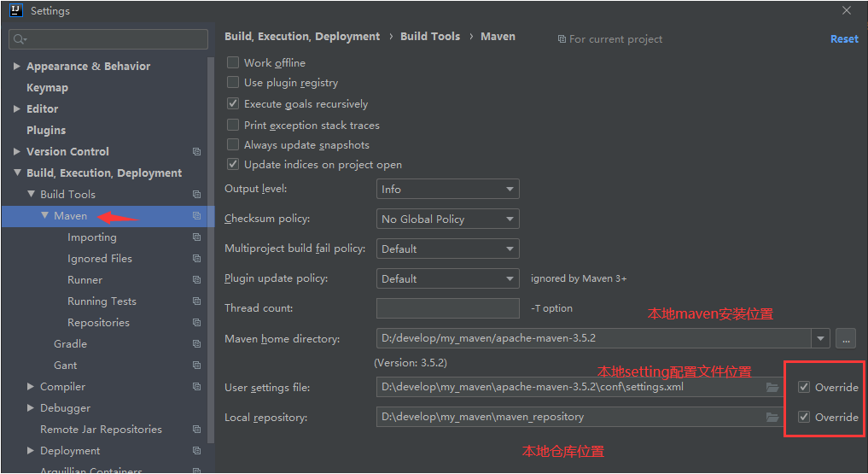
Task: Click the search magnifier icon in settings search
Action: pos(20,38)
